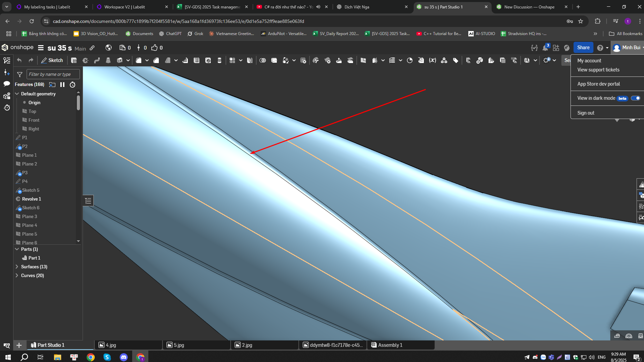The image size is (644, 362).
Task: Open Windows Start menu
Action: click(x=8, y=357)
